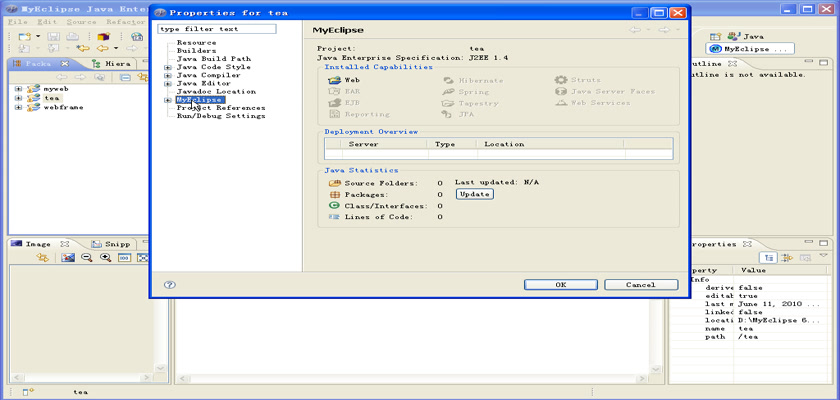This screenshot has width=840, height=400.
Task: Switch to the Image Preview tab
Action: [40, 244]
